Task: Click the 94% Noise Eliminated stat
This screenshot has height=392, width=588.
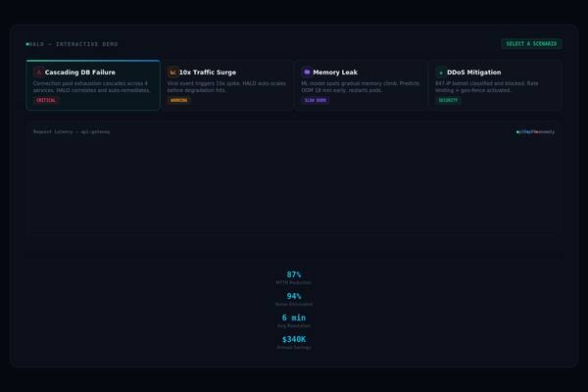Action: (x=294, y=299)
